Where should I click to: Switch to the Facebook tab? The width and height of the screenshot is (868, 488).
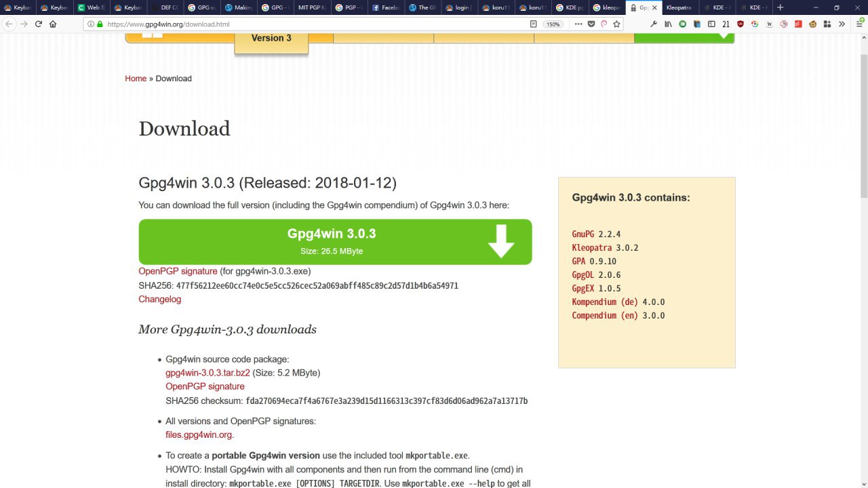(x=384, y=7)
